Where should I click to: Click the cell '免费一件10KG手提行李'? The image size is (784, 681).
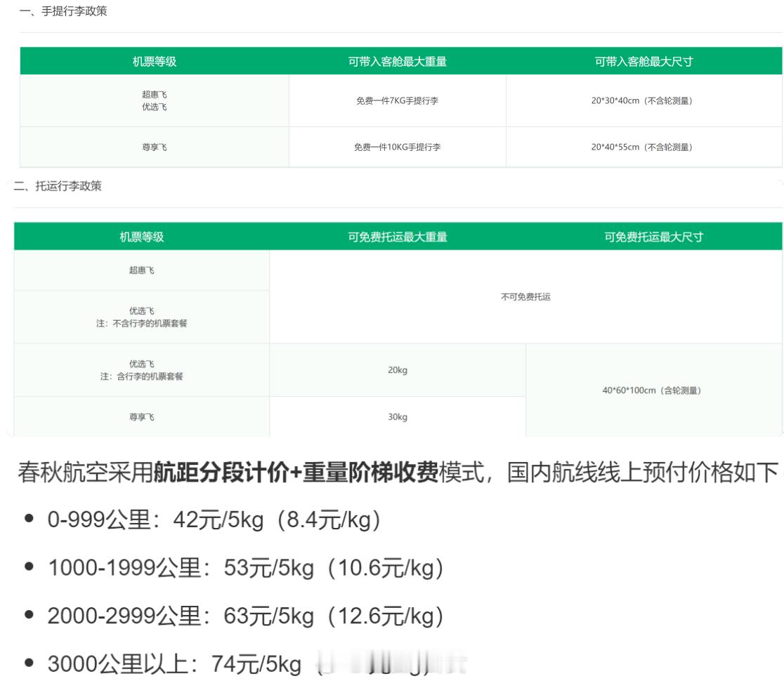(x=398, y=147)
